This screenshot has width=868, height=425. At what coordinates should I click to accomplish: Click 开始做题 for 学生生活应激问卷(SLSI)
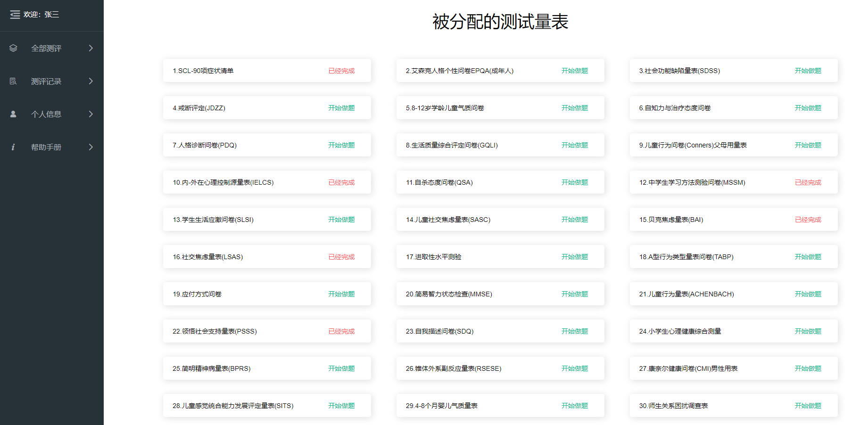tap(341, 220)
